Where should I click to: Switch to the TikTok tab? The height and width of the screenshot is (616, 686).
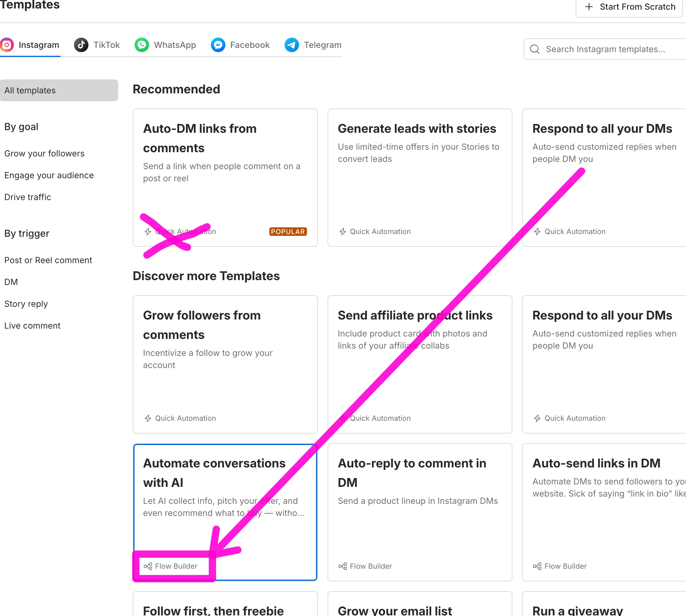click(x=106, y=45)
